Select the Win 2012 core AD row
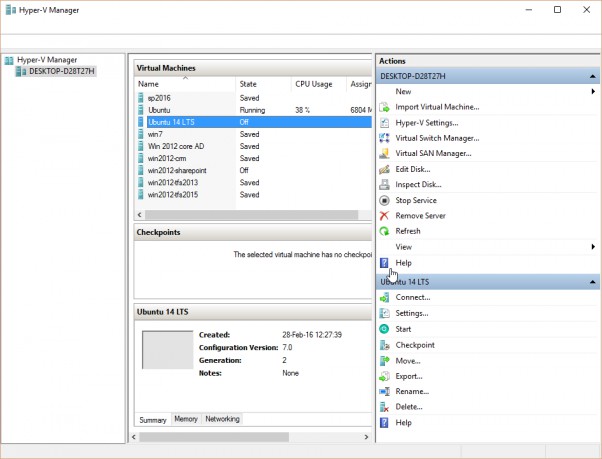 click(253, 146)
